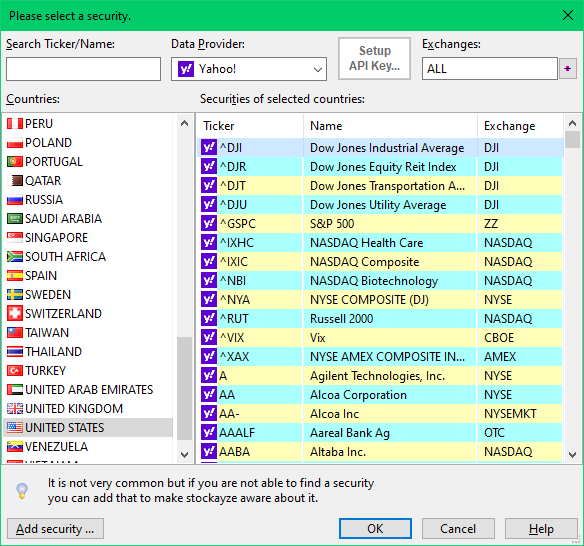Click the Spain flag icon

[15, 276]
